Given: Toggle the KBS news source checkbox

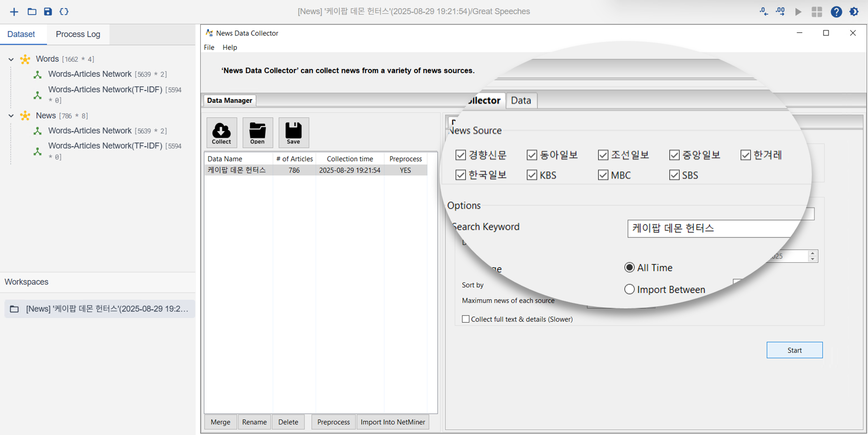Looking at the screenshot, I should [532, 175].
